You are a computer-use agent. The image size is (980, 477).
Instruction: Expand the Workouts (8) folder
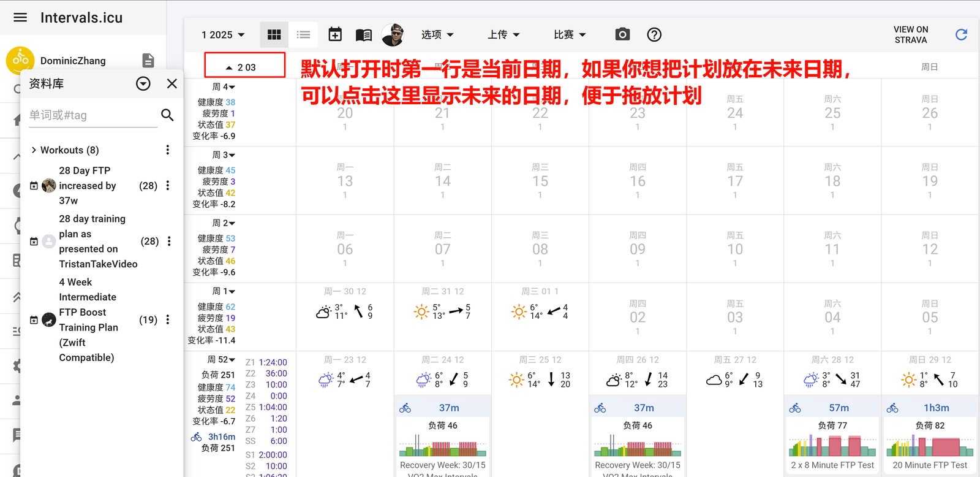34,150
